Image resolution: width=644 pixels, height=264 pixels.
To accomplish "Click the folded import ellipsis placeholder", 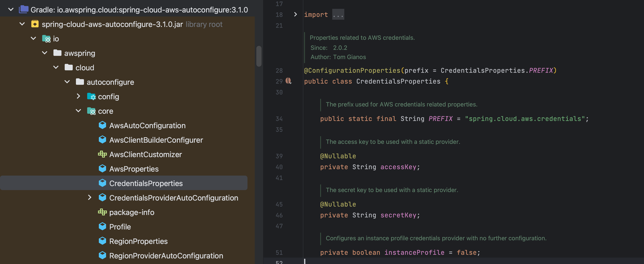I will click(x=338, y=15).
